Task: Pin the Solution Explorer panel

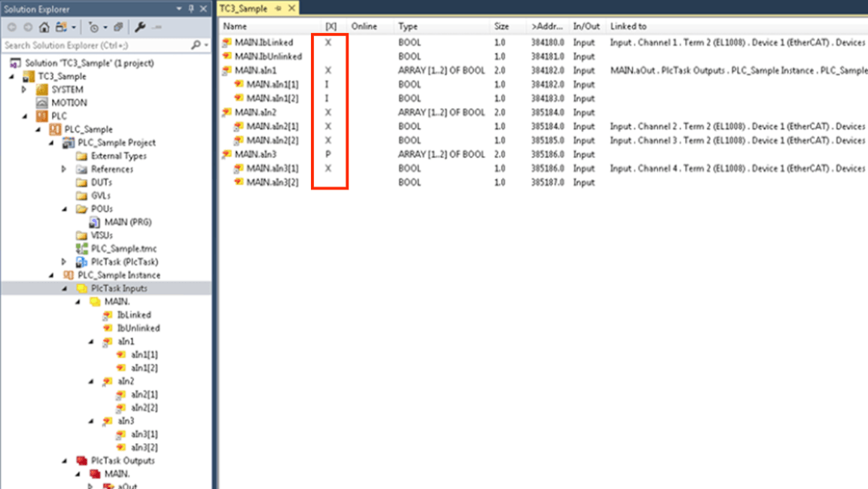Action: 191,8
